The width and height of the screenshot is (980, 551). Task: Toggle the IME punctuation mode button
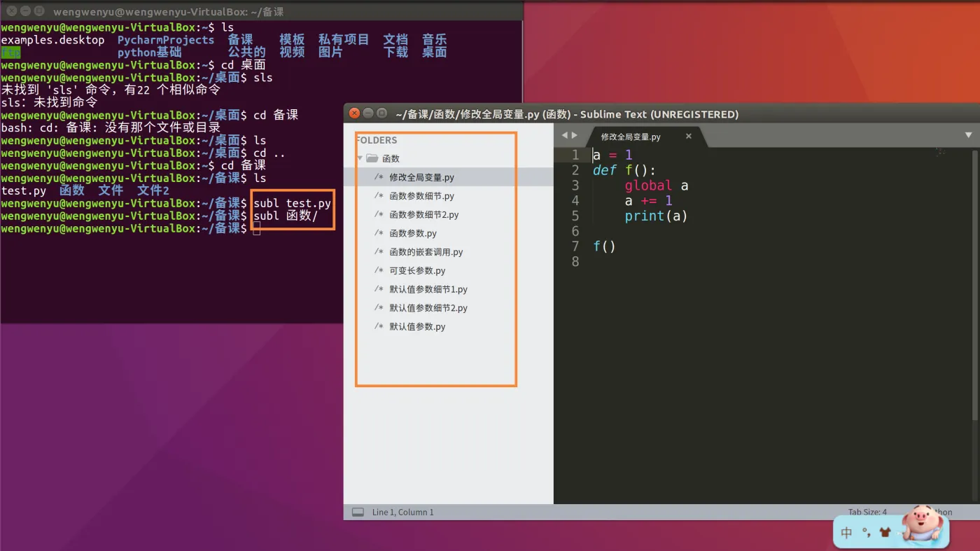[x=867, y=533]
